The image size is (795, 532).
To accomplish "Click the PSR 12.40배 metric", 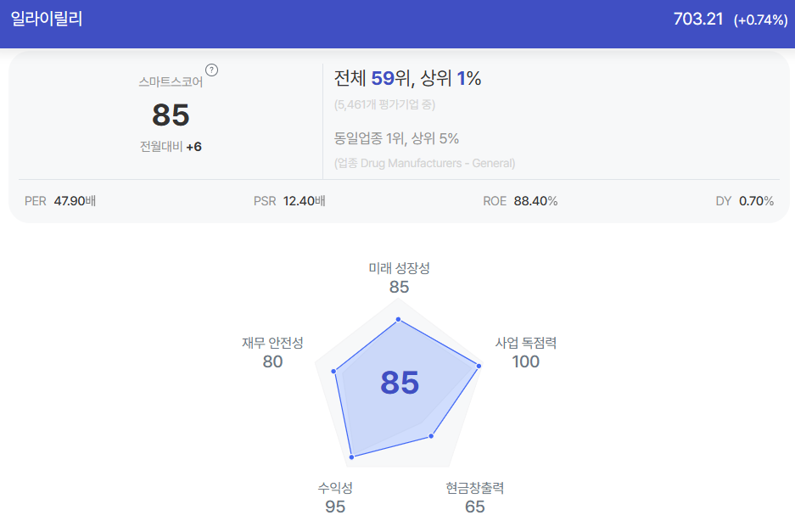I will [x=289, y=201].
